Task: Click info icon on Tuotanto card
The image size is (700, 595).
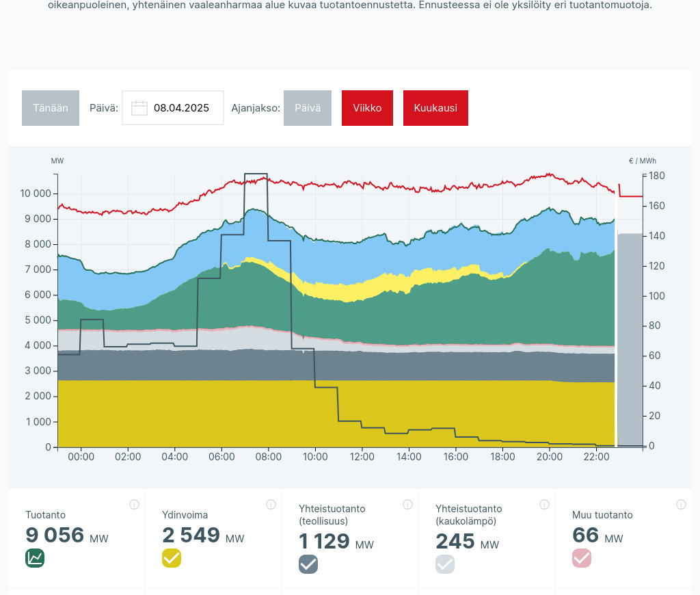Action: [x=134, y=505]
